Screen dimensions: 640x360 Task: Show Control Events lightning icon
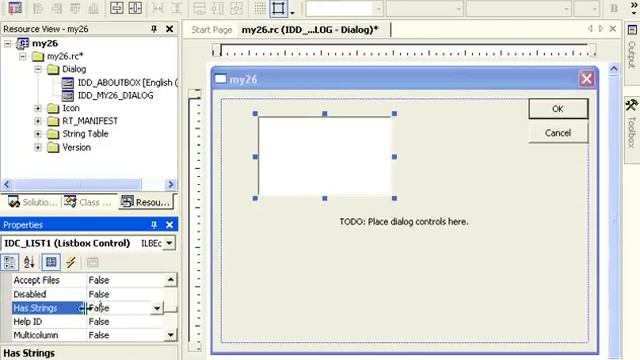coord(71,262)
